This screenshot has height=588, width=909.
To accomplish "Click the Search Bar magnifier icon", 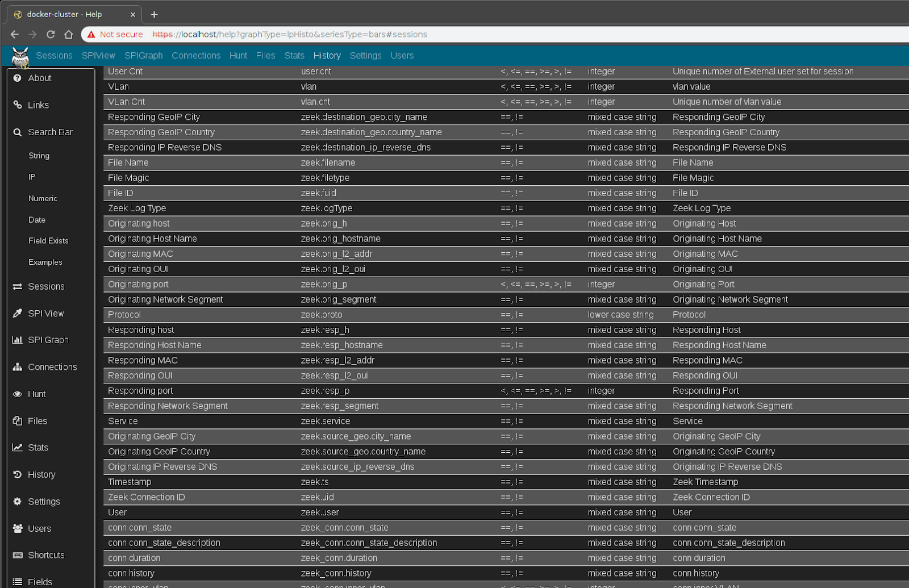I will pos(17,132).
